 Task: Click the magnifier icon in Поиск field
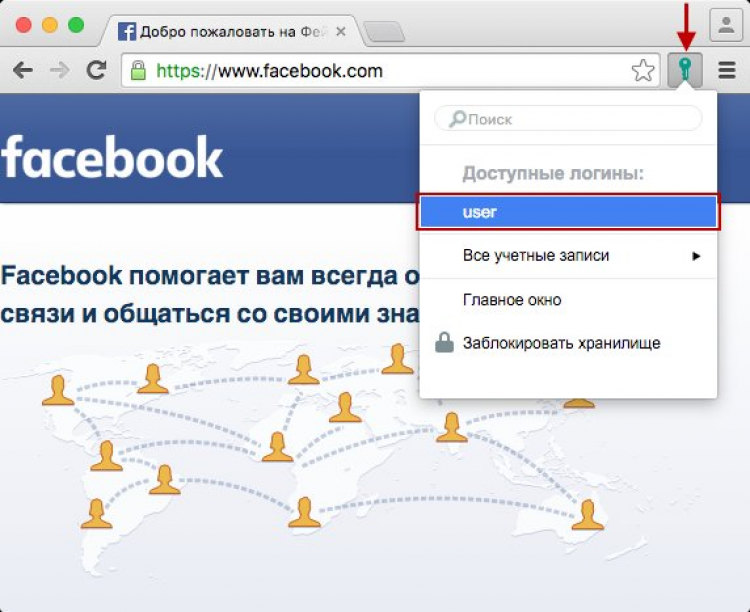coord(457,119)
